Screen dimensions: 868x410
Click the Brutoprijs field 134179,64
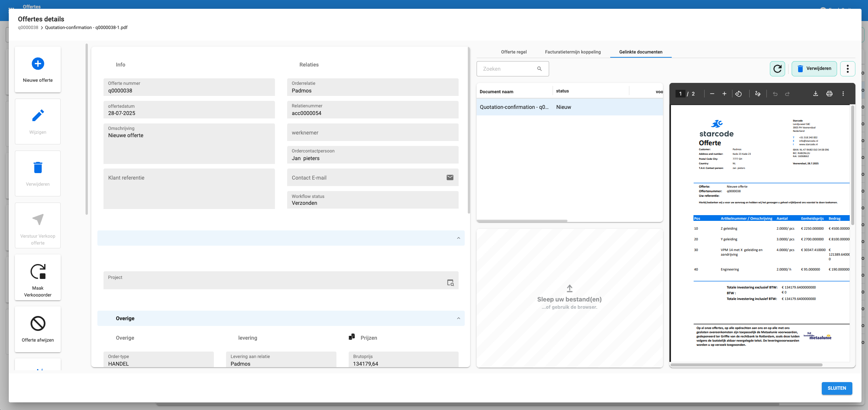pos(403,360)
